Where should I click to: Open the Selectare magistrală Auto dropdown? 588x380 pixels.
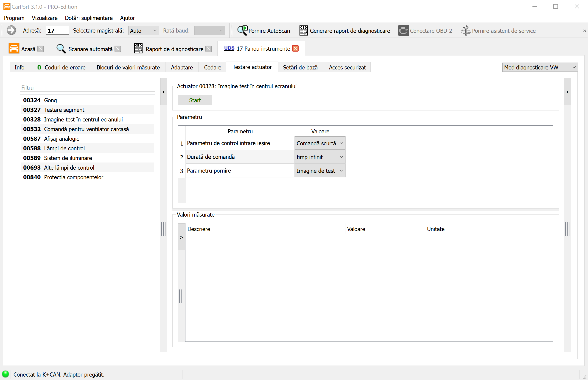pos(143,31)
